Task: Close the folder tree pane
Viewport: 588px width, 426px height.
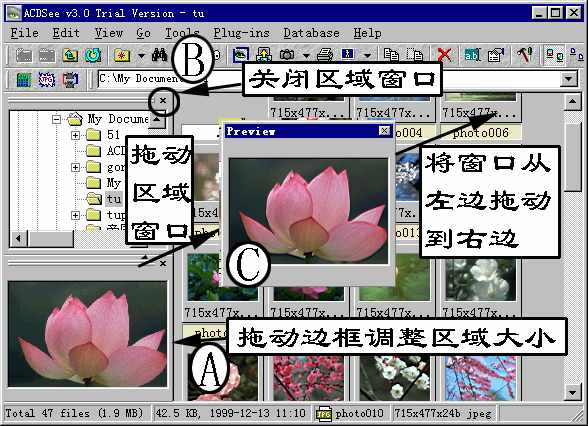Action: coord(163,100)
